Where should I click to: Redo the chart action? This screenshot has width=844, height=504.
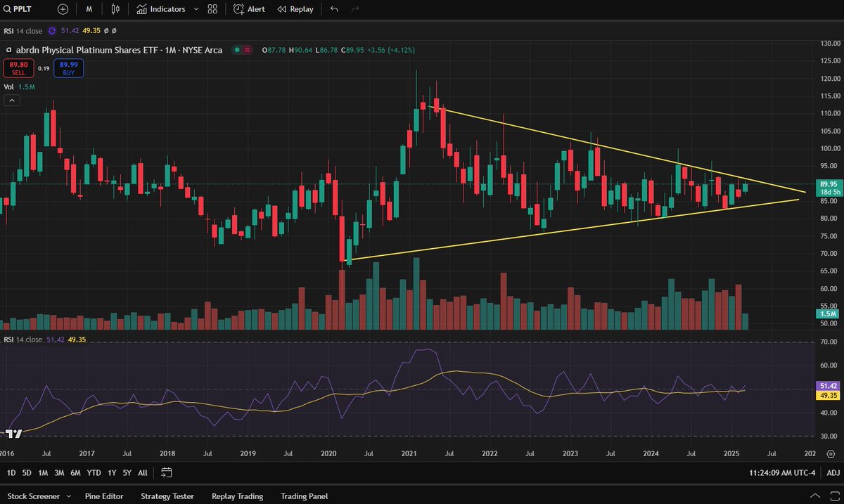(355, 9)
